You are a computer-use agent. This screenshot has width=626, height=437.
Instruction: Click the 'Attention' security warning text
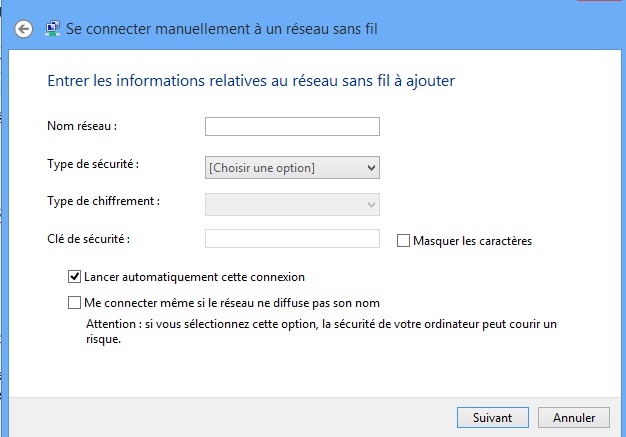pos(321,331)
